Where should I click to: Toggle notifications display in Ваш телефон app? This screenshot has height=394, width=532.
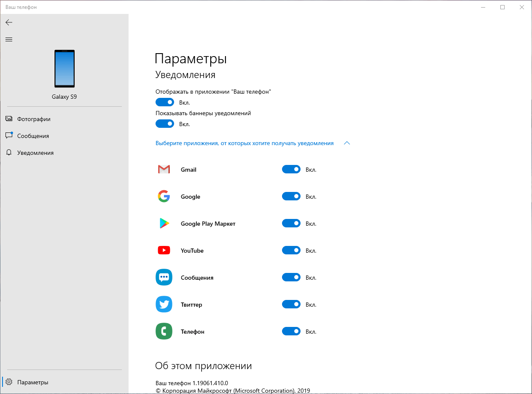[x=164, y=102]
